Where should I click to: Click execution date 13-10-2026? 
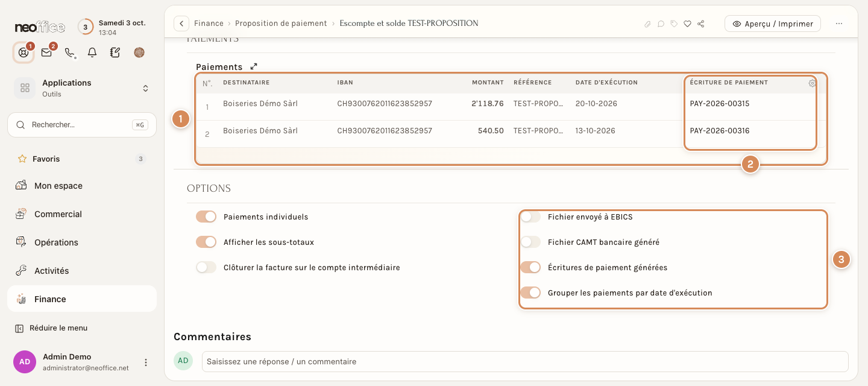pos(595,131)
